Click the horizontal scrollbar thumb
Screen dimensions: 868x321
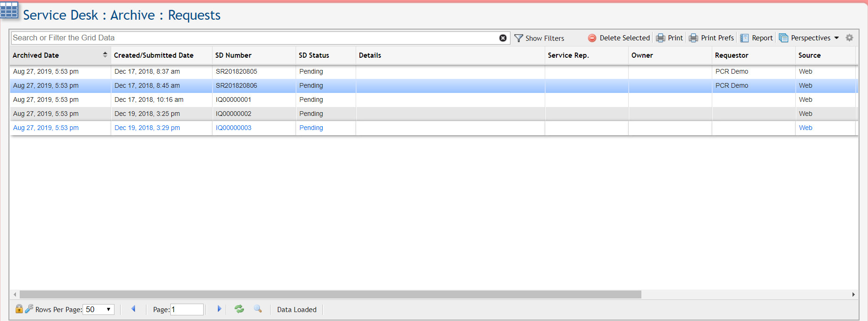(330, 294)
